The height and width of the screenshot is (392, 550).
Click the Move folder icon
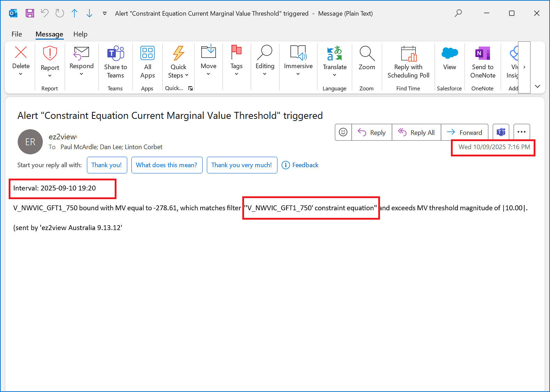(209, 52)
